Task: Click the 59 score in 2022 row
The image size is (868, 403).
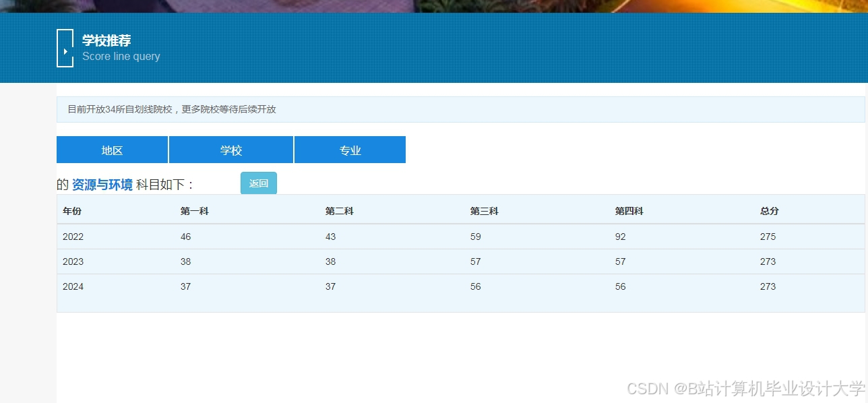Action: coord(476,237)
